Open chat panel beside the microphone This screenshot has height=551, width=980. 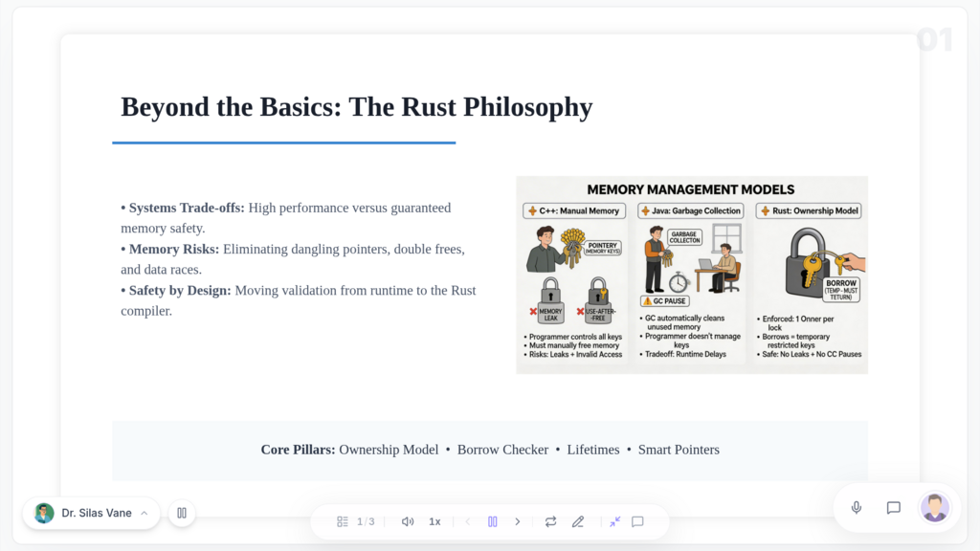click(x=894, y=508)
